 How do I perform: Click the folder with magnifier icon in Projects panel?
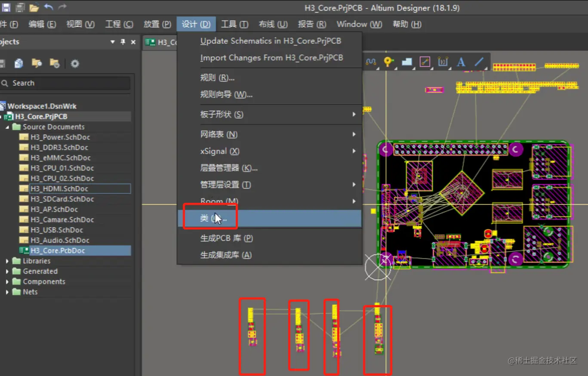pos(37,64)
